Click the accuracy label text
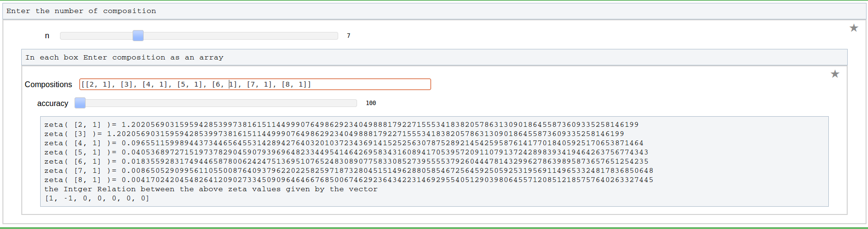The width and height of the screenshot is (868, 229). [53, 104]
